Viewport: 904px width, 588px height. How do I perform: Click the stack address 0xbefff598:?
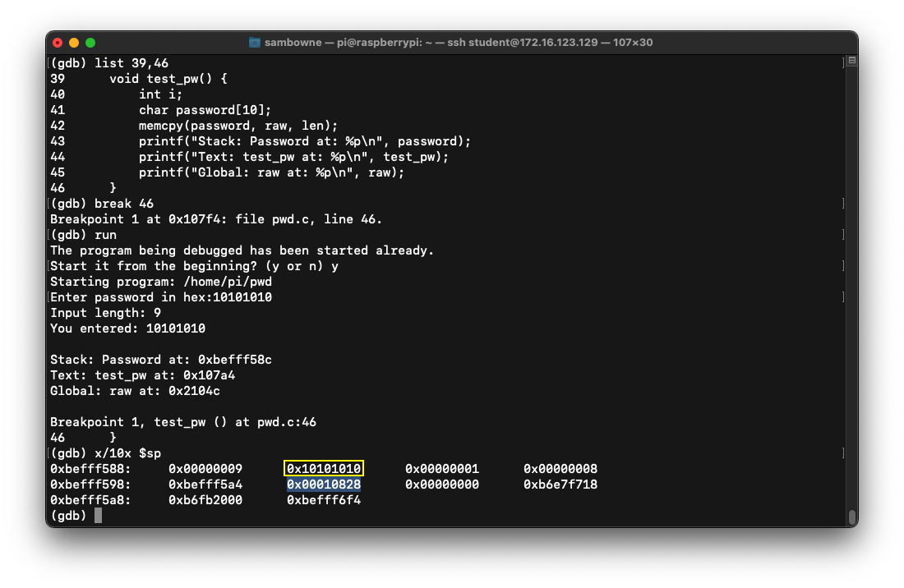(x=90, y=485)
